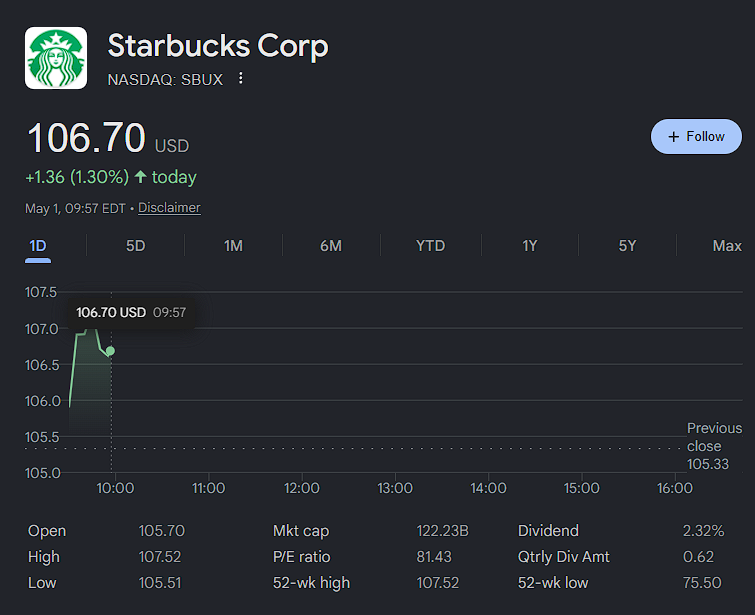
Task: Click the High value 107.52
Action: click(x=160, y=557)
